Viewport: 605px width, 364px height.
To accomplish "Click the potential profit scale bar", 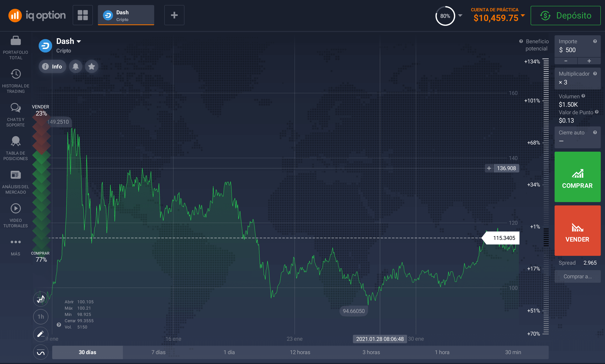I will click(x=546, y=196).
